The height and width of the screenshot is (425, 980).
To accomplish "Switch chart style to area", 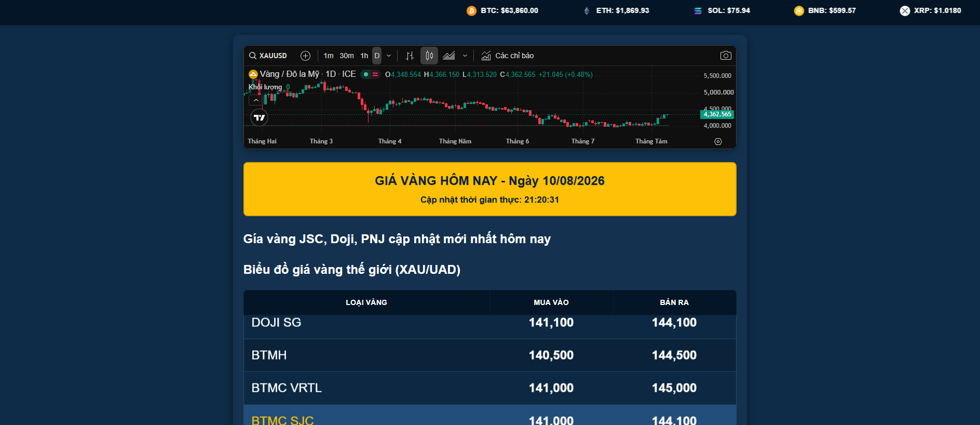I will [x=449, y=56].
